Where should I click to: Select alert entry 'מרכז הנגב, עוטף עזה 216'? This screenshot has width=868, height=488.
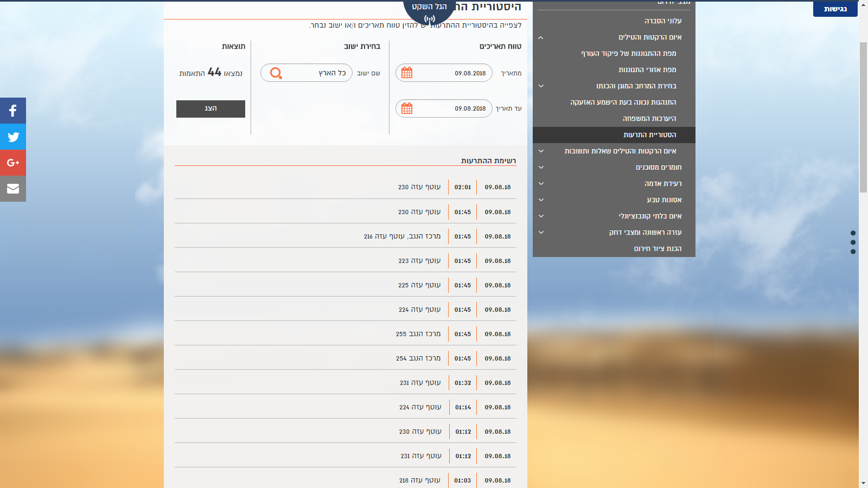click(402, 236)
